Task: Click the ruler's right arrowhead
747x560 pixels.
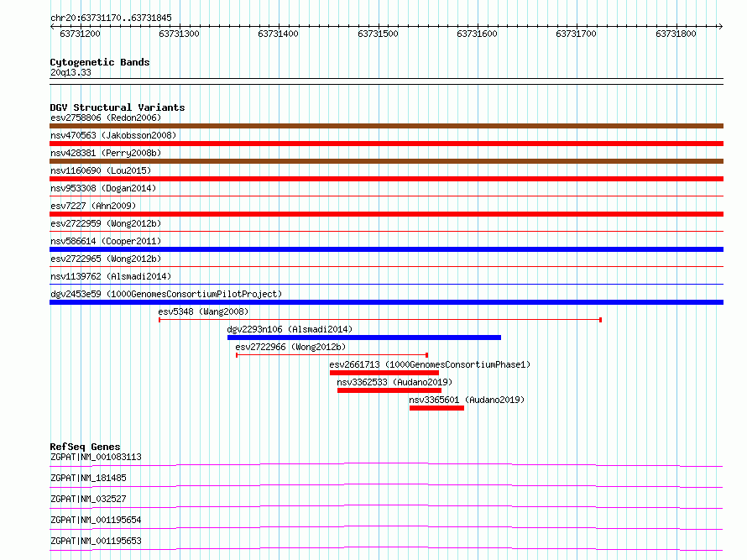Action: (720, 26)
